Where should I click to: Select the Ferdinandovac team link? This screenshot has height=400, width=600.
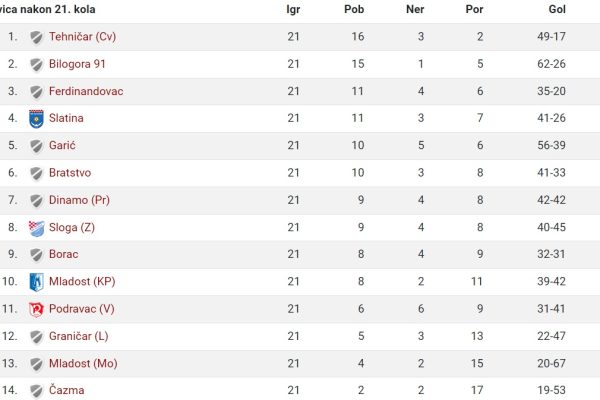86,91
